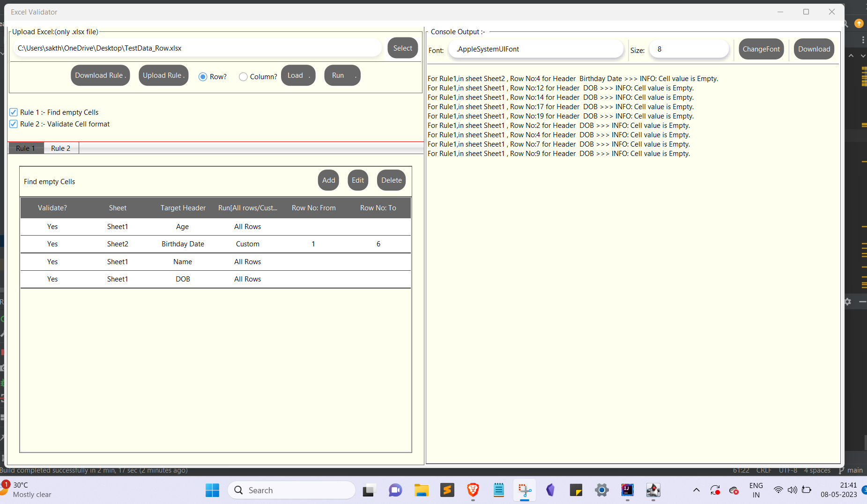The height and width of the screenshot is (504, 867).
Task: Open Settings gear on taskbar
Action: tap(602, 490)
